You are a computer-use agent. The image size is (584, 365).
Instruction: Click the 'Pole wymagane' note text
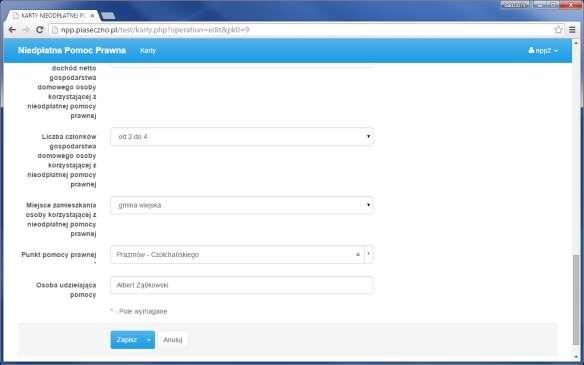(x=139, y=311)
